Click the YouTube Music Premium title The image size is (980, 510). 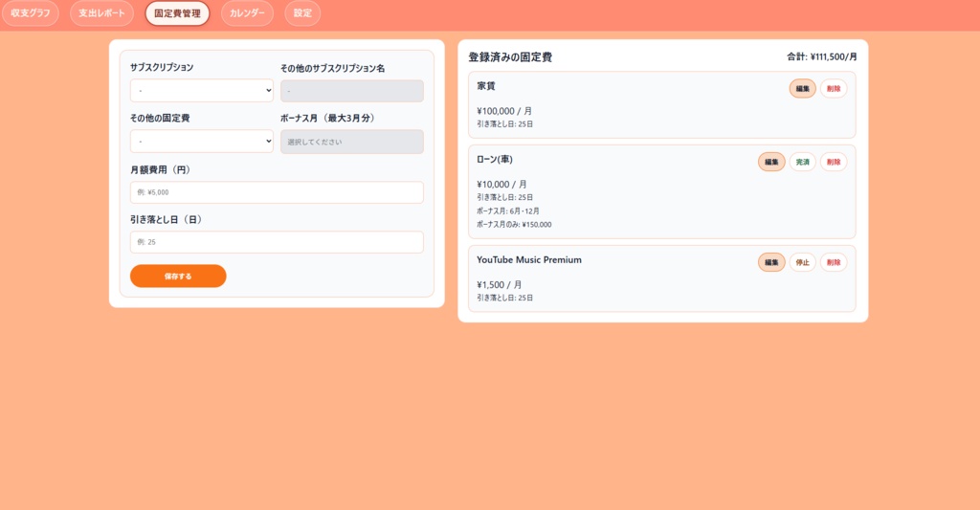coord(529,260)
